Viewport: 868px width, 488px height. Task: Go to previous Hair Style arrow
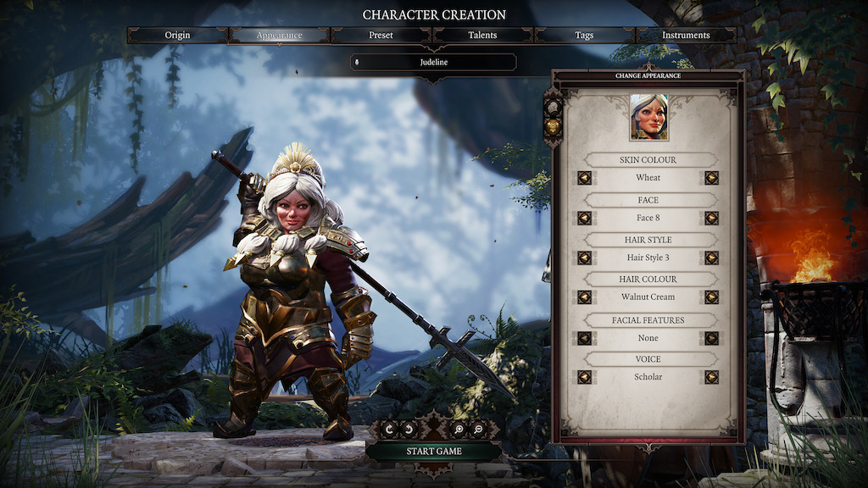click(x=585, y=258)
